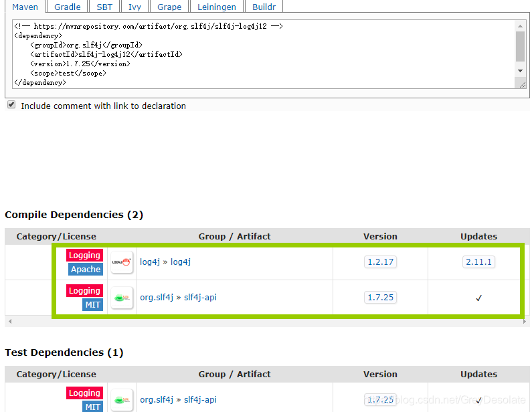
Task: Click MIT license tag in compile slf4j-api row
Action: coord(92,305)
